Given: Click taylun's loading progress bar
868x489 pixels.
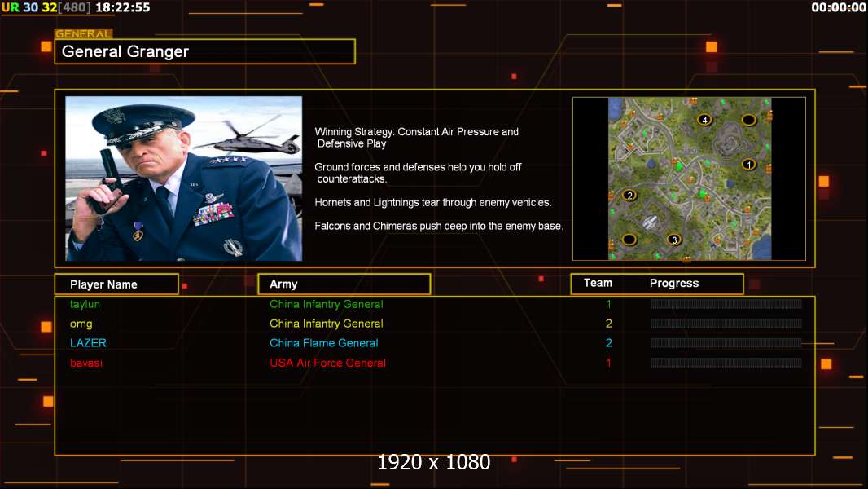Looking at the screenshot, I should (x=726, y=304).
